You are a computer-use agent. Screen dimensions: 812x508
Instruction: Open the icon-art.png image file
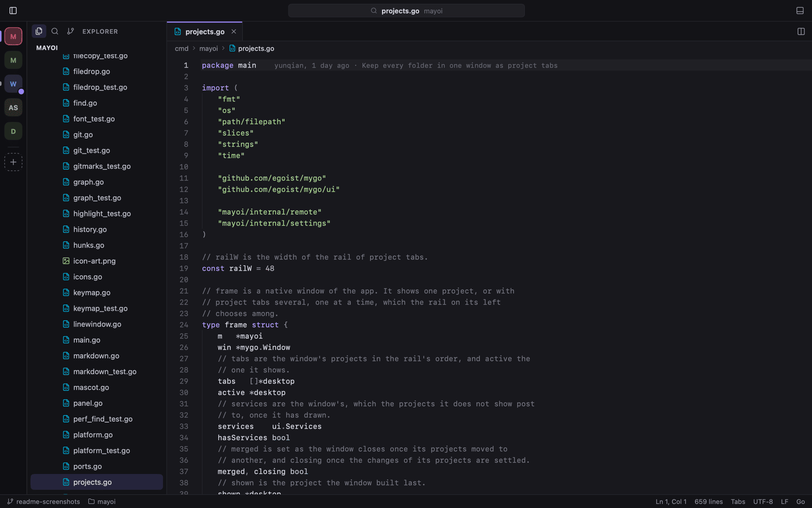96,261
